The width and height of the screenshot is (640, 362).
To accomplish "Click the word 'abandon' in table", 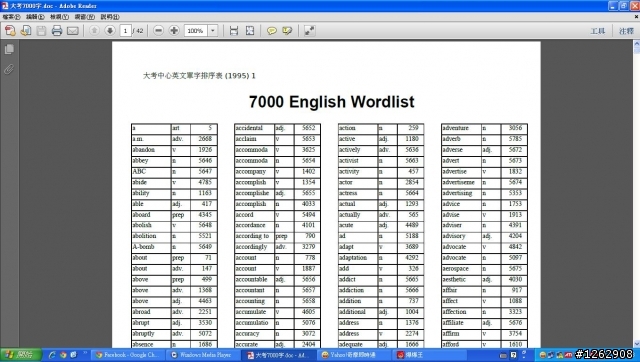I will tap(144, 150).
